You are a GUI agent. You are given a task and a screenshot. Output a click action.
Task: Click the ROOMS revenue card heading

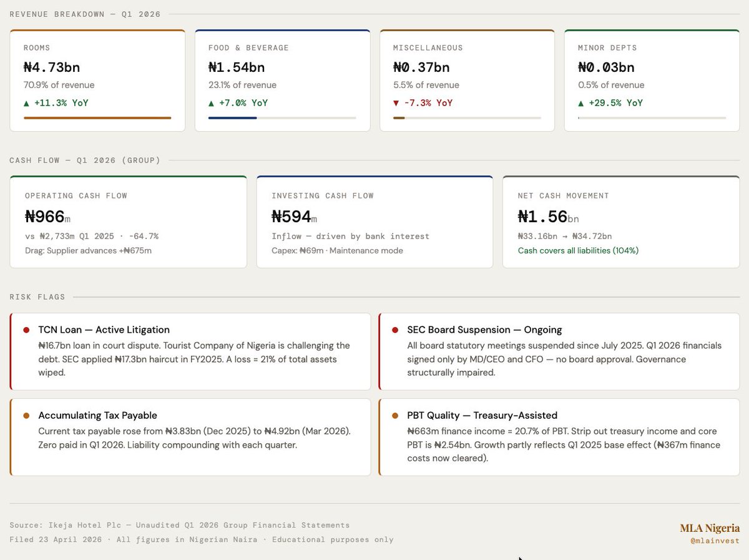tap(37, 48)
